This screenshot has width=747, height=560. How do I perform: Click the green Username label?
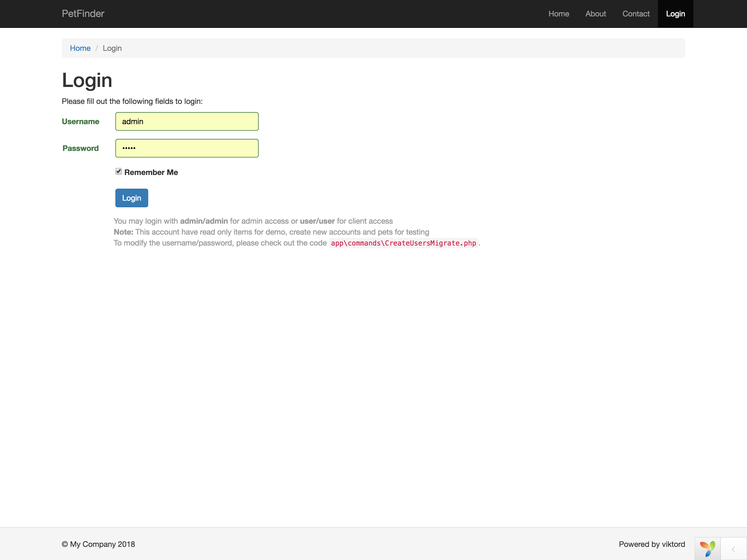click(80, 122)
